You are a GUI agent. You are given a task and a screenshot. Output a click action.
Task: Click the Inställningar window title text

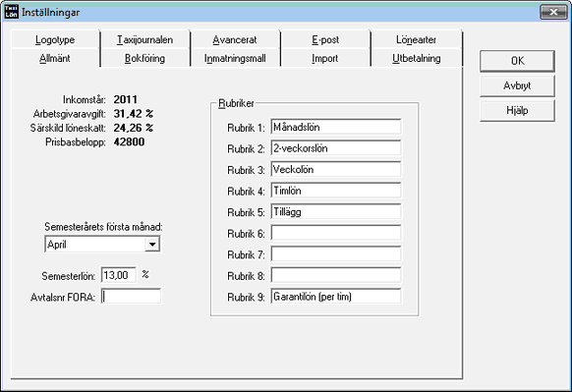pos(51,13)
